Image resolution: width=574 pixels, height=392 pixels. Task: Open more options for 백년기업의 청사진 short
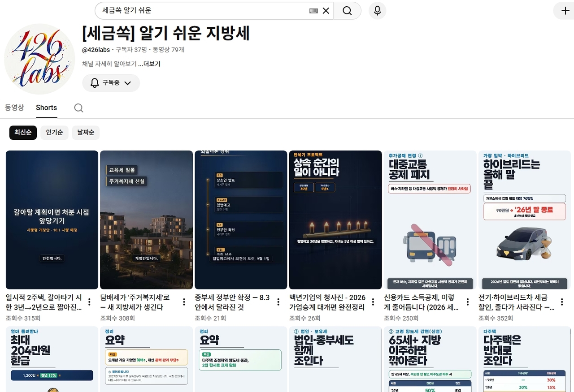point(373,302)
